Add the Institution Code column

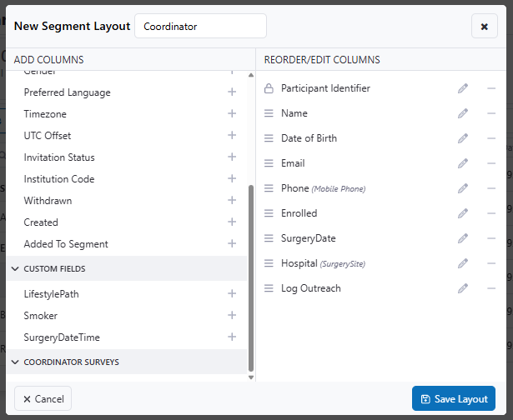(232, 179)
